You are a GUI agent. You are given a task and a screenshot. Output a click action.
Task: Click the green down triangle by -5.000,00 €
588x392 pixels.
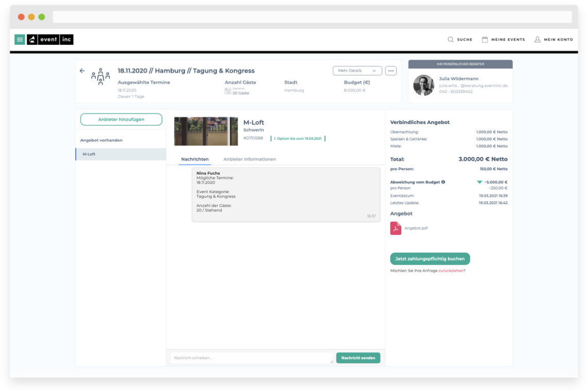[479, 182]
